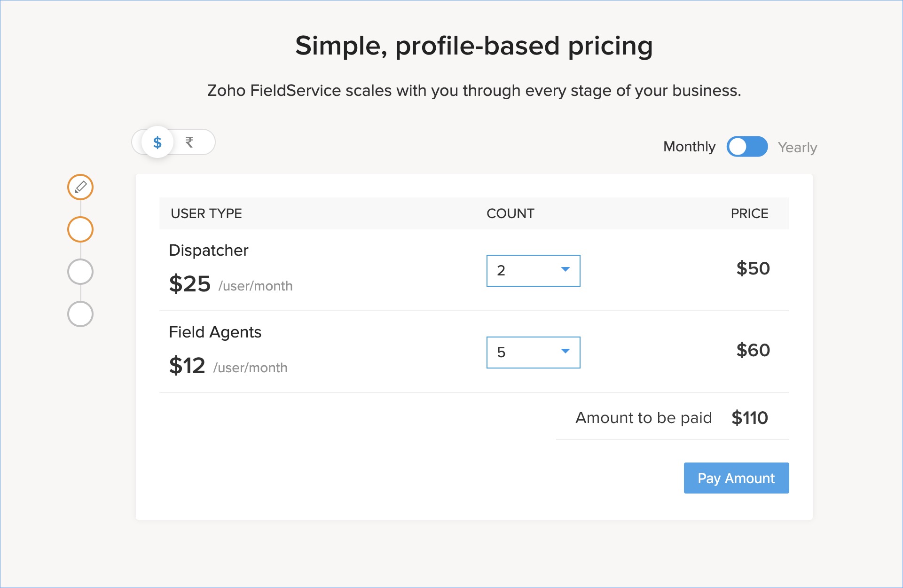
Task: Switch currency to Indian rupee
Action: 189,142
